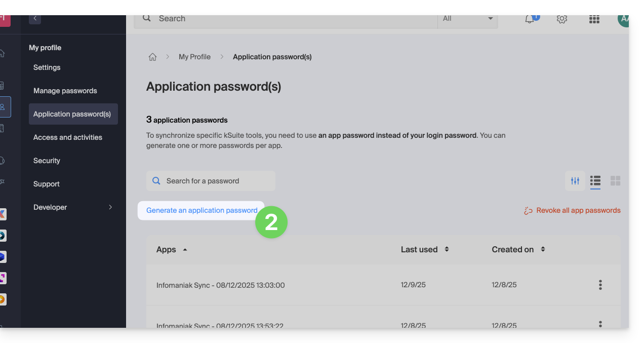Viewport: 644px width, 343px height.
Task: Open three-dot menu for first Infomaniak Sync
Action: click(600, 285)
